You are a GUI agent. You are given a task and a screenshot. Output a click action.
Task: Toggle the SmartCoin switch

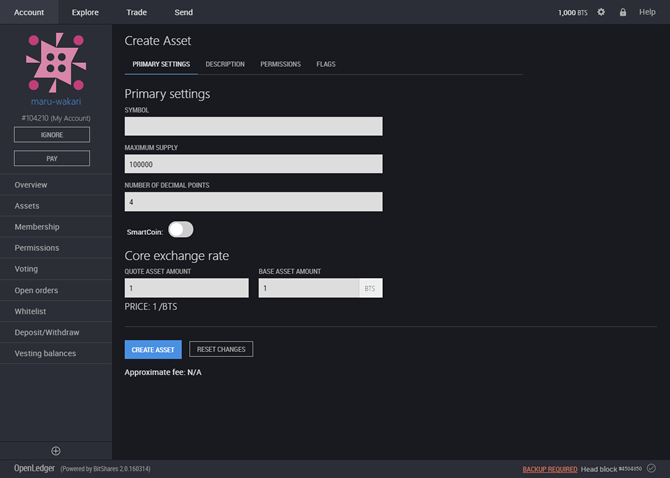pos(181,230)
